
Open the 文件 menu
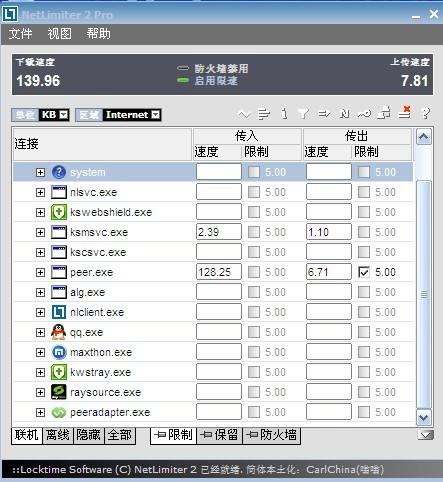(x=20, y=33)
